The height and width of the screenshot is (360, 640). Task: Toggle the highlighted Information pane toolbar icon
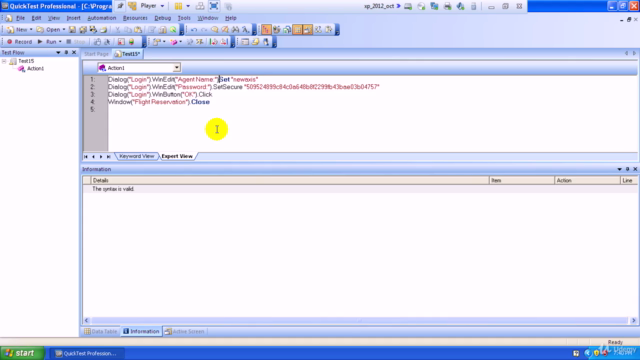coord(308,29)
